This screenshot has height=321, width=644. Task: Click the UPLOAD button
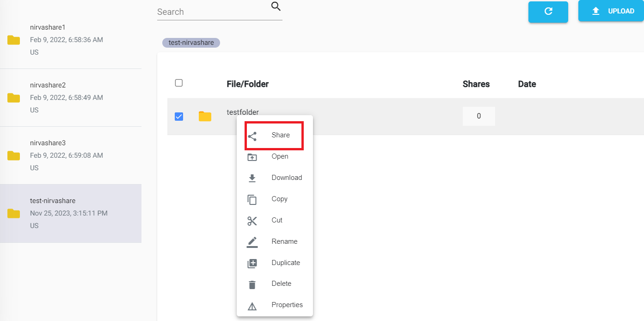click(x=611, y=11)
